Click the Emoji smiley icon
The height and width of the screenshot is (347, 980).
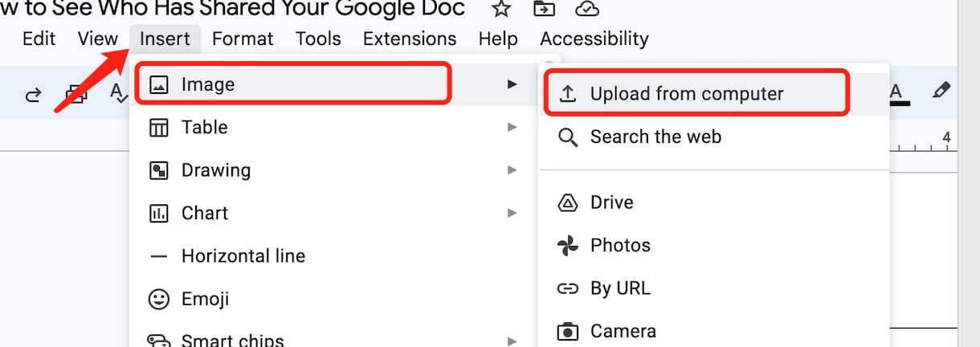(x=159, y=299)
